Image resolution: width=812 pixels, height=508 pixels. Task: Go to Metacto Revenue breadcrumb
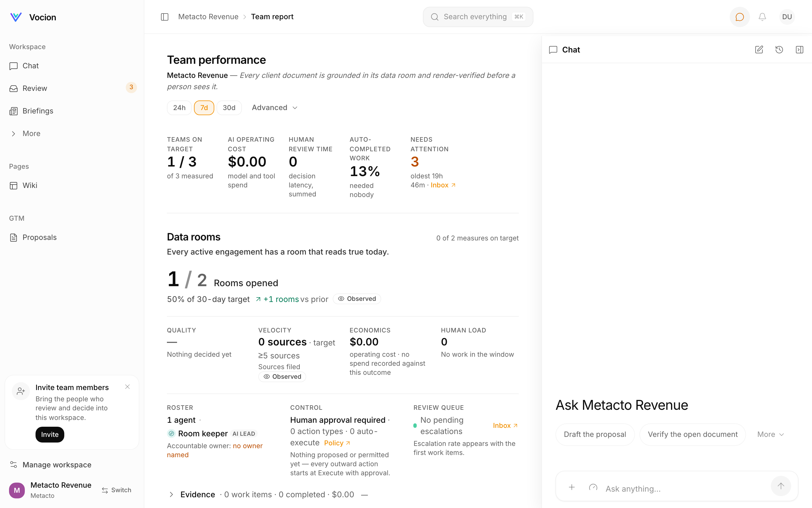(208, 17)
